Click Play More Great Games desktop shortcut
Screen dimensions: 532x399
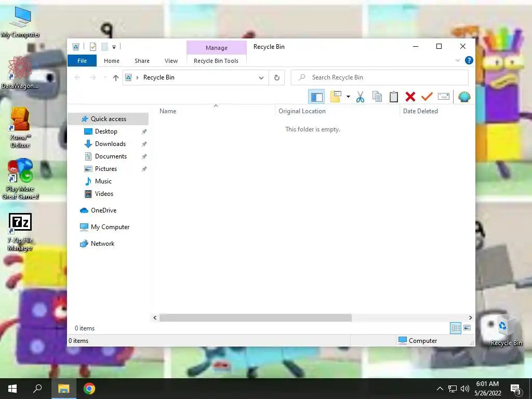click(20, 179)
